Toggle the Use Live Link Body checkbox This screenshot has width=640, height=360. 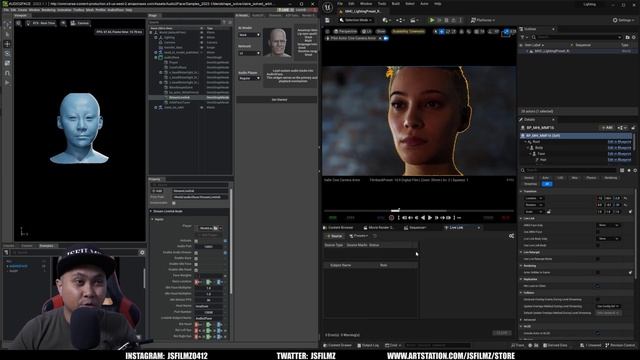598,245
